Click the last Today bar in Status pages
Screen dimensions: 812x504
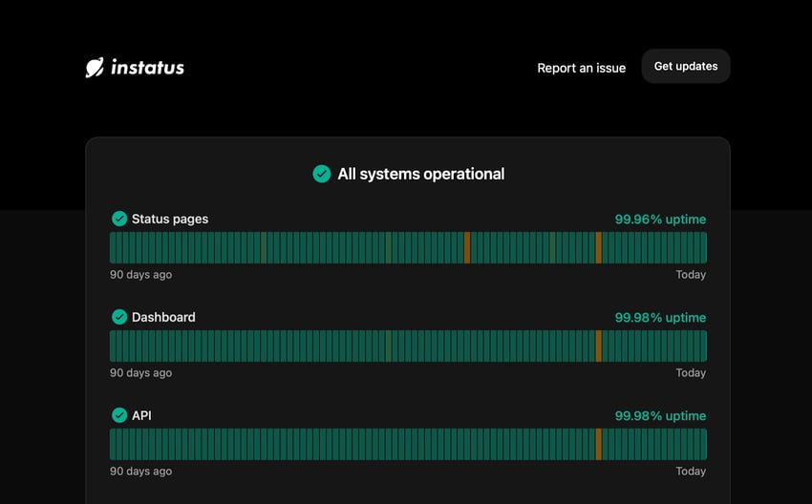point(704,248)
